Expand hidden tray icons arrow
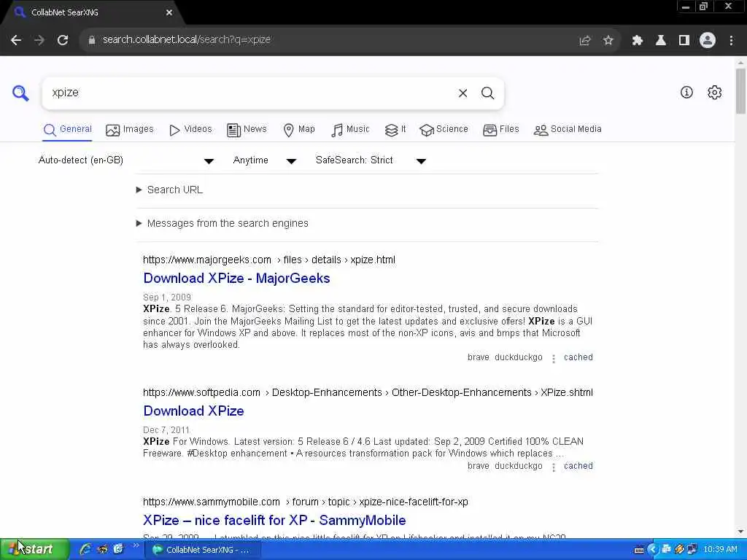 tap(653, 550)
